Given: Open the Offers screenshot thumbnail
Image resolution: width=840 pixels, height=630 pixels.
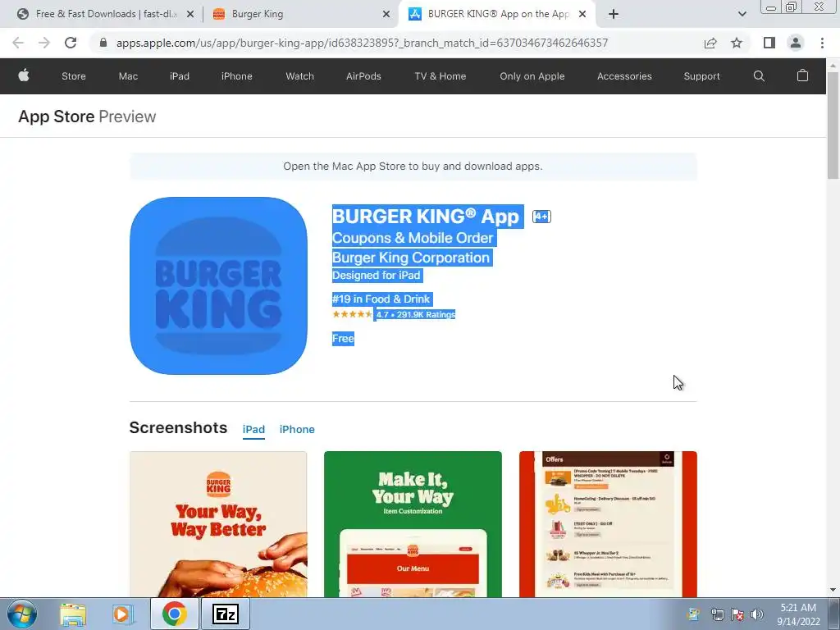Looking at the screenshot, I should pos(608,524).
